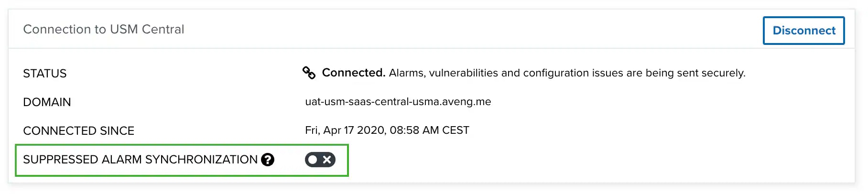Click the DOMAIN field label

[47, 102]
